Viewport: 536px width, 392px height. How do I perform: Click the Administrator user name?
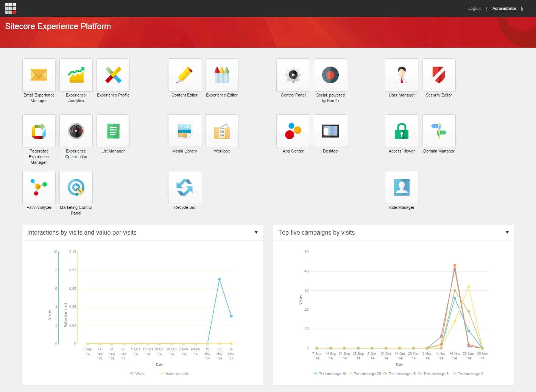pyautogui.click(x=504, y=8)
